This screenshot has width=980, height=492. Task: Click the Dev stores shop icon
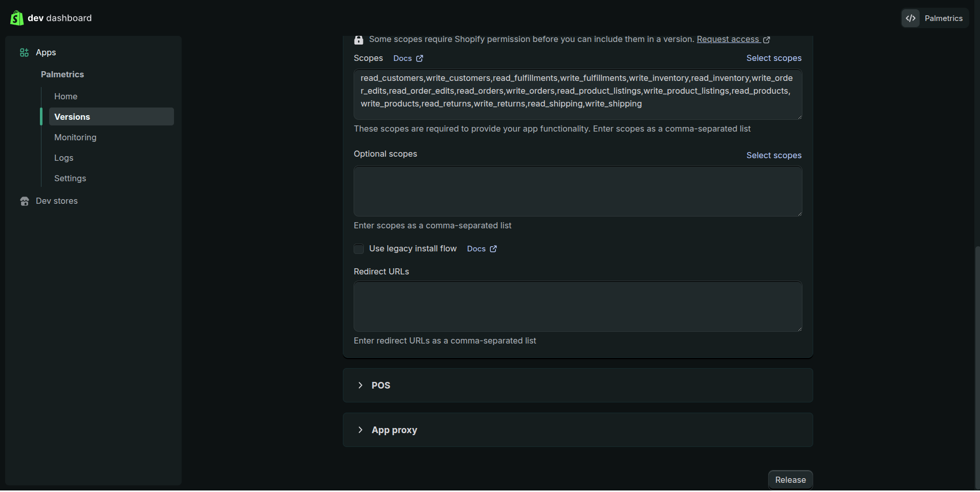24,201
